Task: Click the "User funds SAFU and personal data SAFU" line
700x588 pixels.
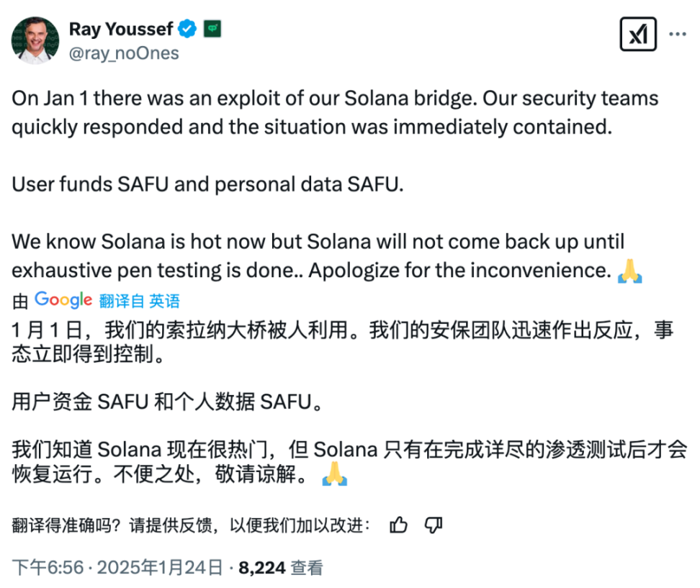Action: (x=208, y=184)
